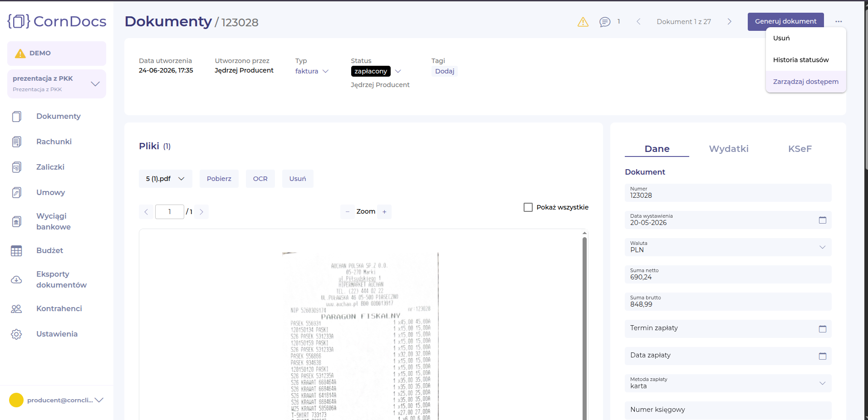Click the Numer field 123028

click(x=728, y=193)
